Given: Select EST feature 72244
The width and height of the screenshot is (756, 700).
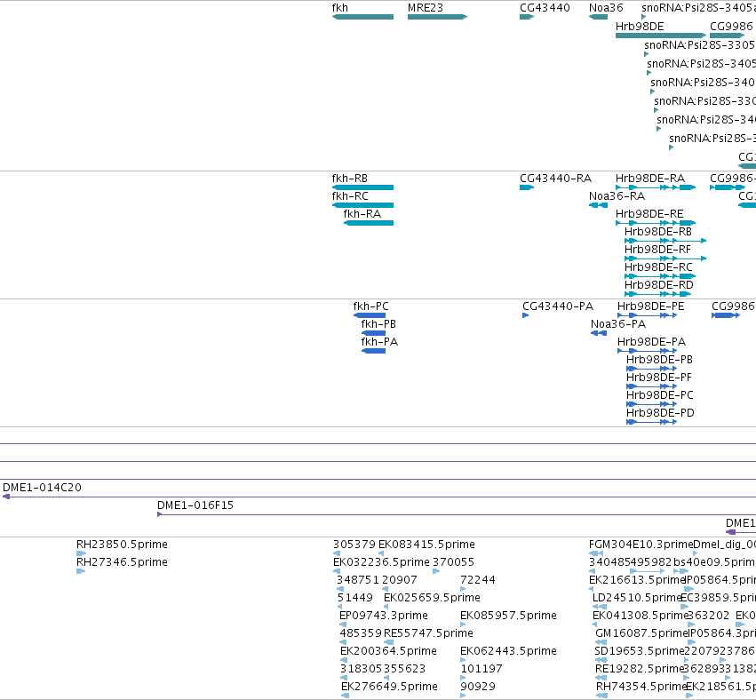Looking at the screenshot, I should [x=463, y=589].
